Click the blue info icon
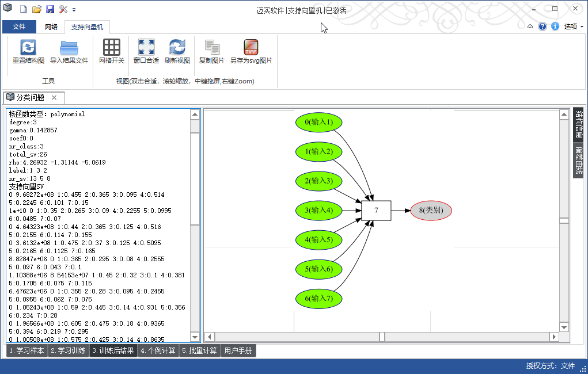Screen dimensions: 588x374 555,26
